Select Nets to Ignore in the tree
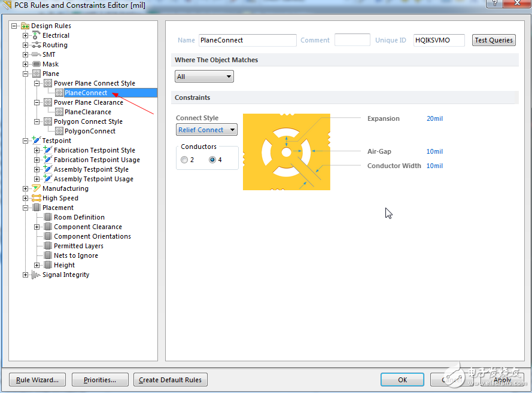 pyautogui.click(x=76, y=255)
